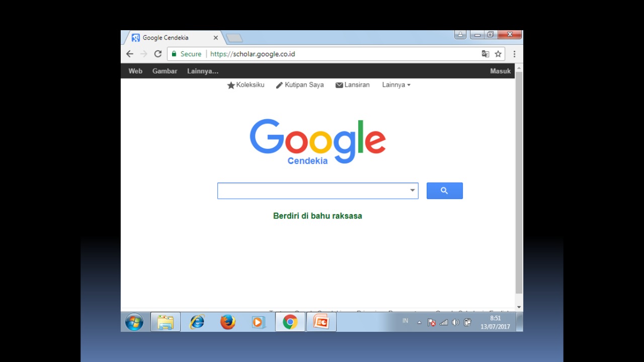Click the Web item in black bar
Screen dimensions: 644x362
pos(135,71)
